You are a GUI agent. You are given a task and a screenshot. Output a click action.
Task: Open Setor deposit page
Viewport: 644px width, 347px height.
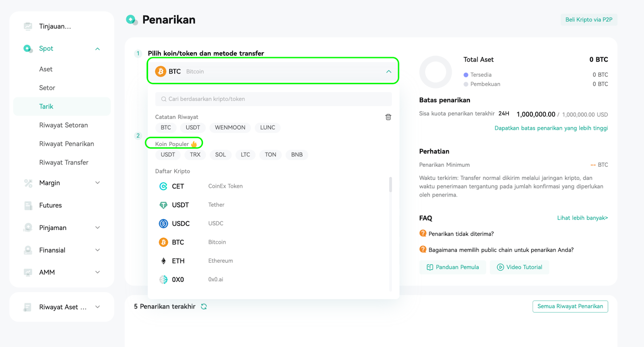click(47, 88)
